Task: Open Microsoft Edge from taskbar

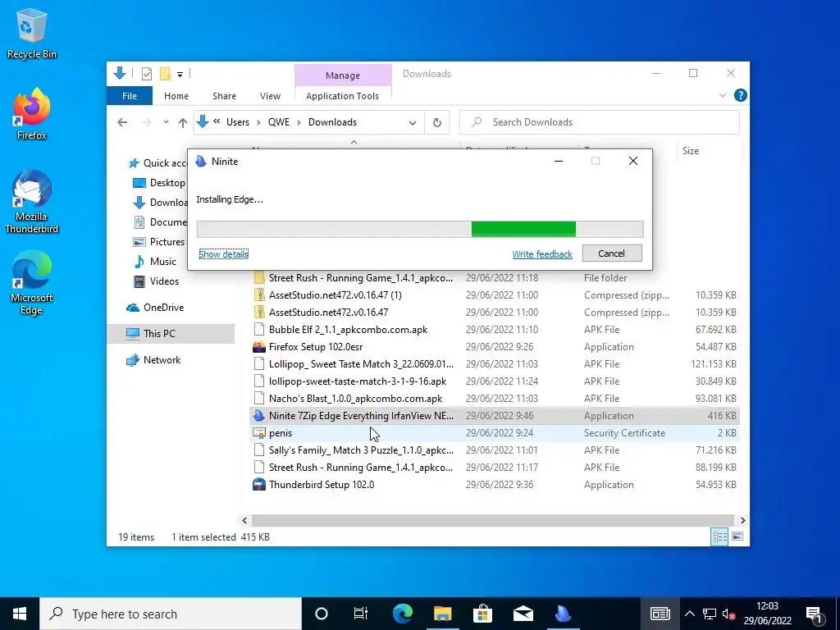Action: pyautogui.click(x=402, y=614)
